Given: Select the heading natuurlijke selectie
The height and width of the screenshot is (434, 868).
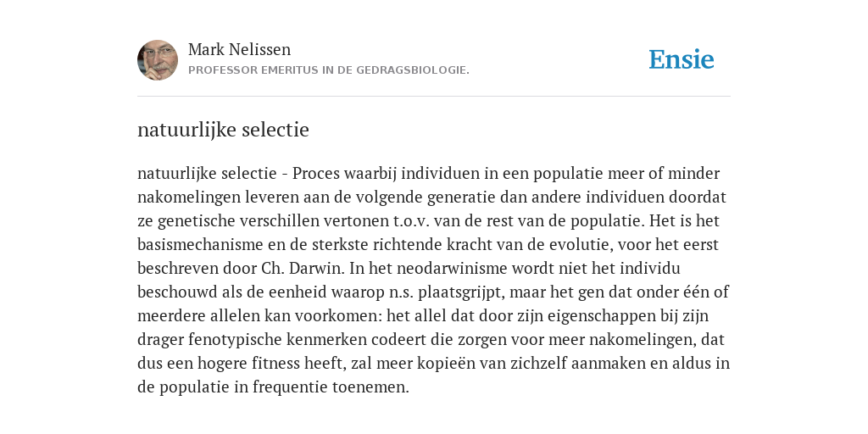Looking at the screenshot, I should click(x=223, y=130).
